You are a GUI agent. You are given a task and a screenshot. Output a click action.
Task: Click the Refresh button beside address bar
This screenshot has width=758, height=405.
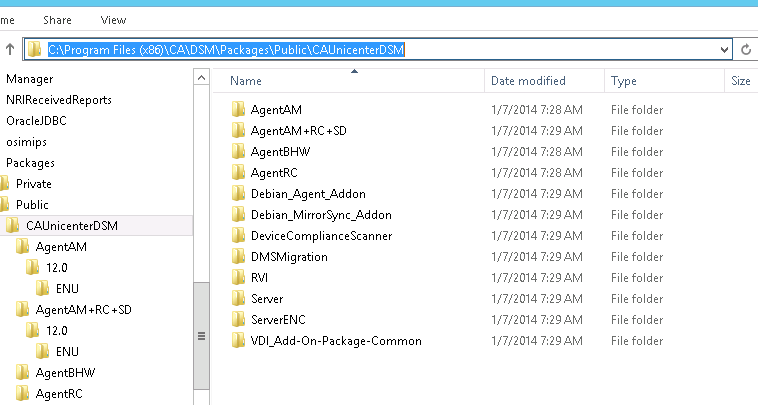(746, 49)
